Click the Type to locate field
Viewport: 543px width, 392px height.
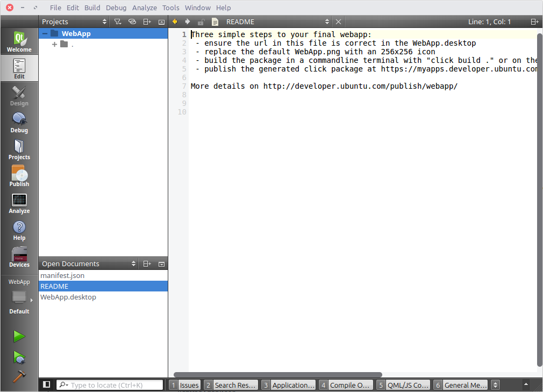pos(110,385)
